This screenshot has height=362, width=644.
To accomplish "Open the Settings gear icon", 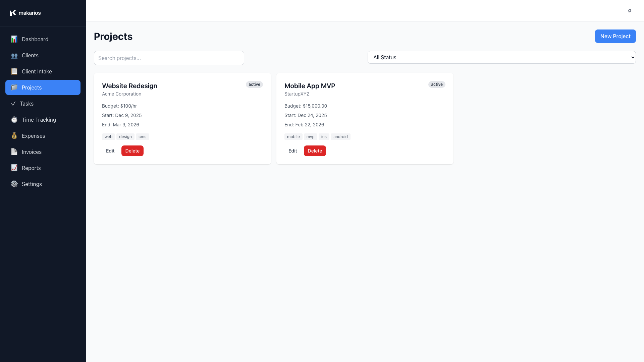I will point(14,184).
